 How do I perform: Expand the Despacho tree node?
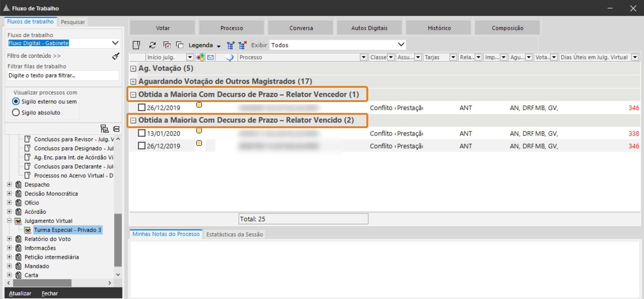[9, 184]
